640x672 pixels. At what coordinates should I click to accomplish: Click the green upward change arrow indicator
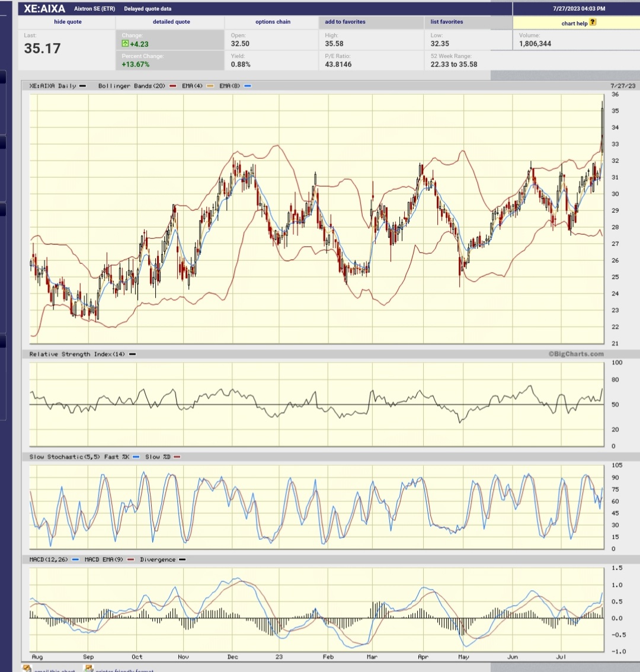[x=124, y=43]
